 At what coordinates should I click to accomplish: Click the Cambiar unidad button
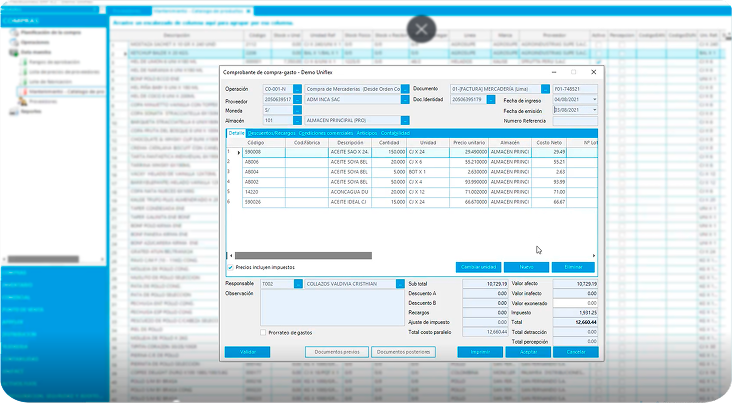tap(478, 267)
